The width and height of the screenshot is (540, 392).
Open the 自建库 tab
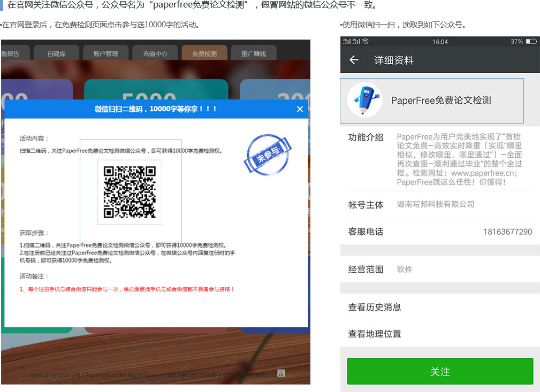[57, 53]
